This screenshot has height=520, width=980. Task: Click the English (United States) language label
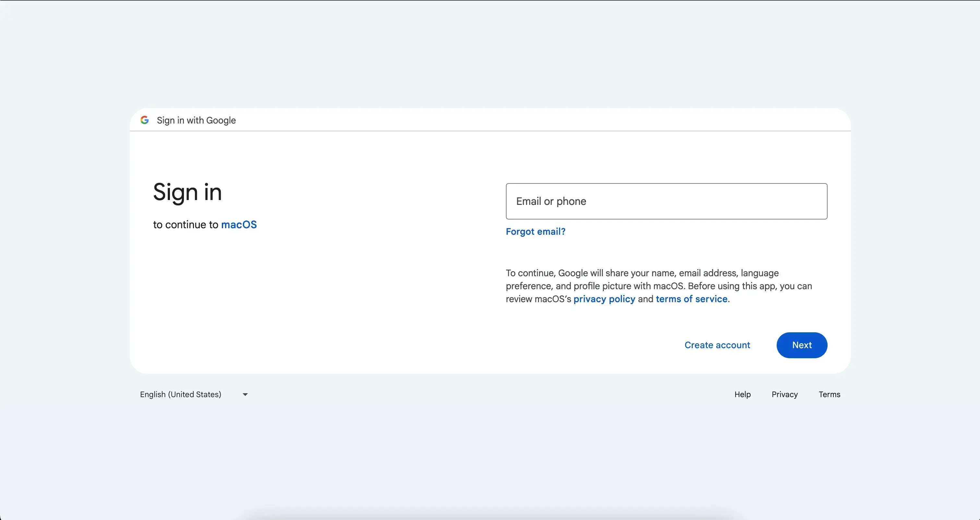[x=181, y=395]
